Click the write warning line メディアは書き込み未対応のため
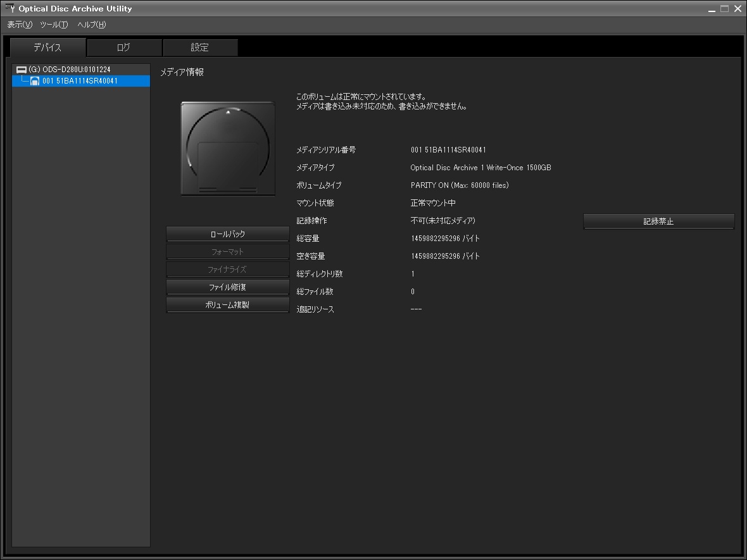 382,106
